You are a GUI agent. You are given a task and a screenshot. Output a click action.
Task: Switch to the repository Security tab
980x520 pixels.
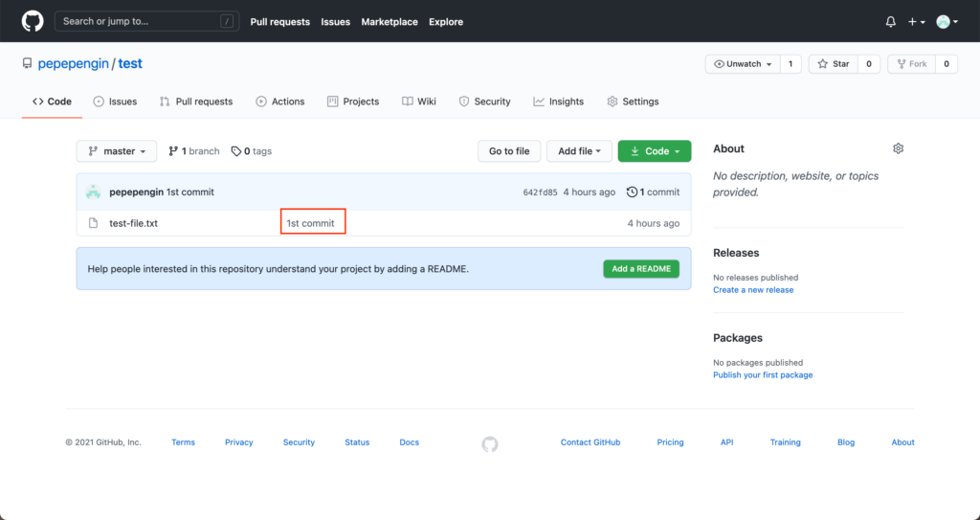484,102
